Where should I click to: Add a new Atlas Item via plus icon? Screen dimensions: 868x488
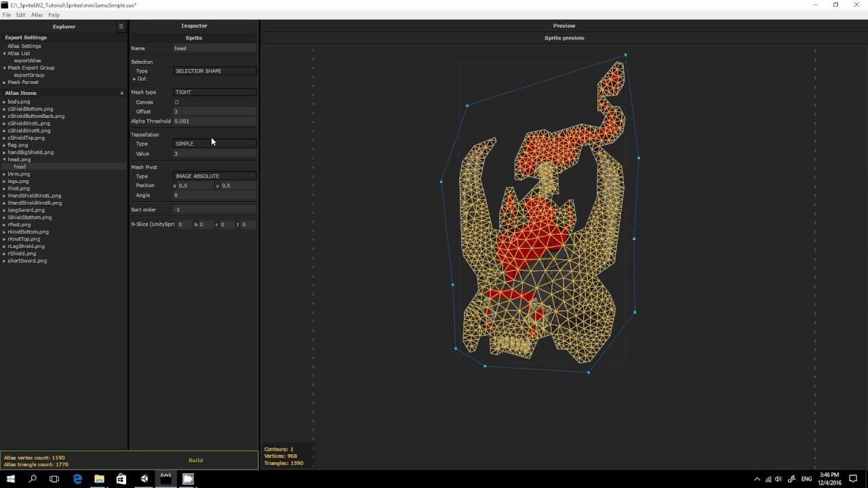click(x=121, y=93)
